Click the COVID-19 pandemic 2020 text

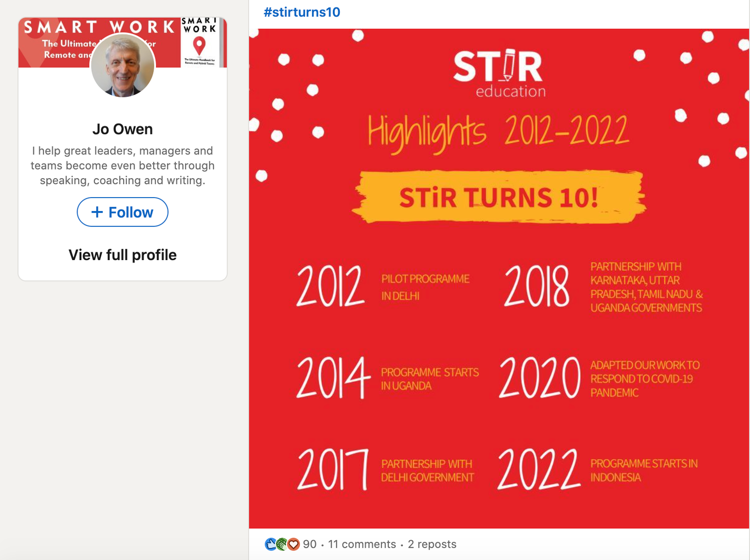click(x=645, y=379)
